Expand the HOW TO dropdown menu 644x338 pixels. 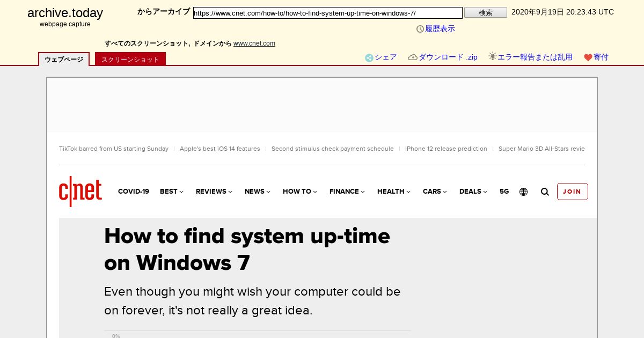click(300, 192)
